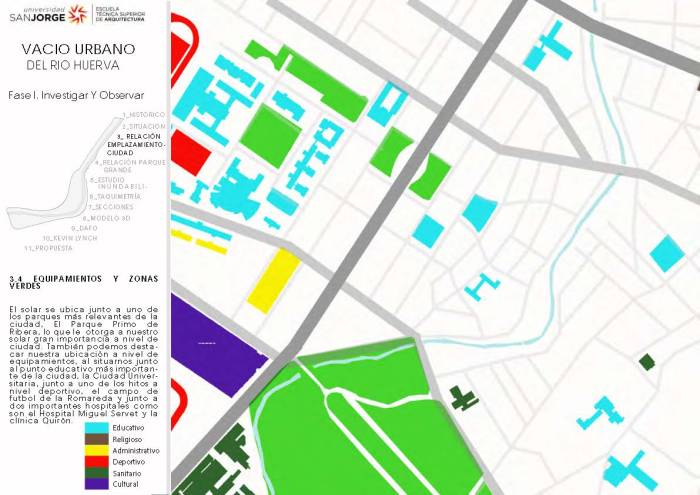Select the brown Religioso legend swatch

point(96,439)
